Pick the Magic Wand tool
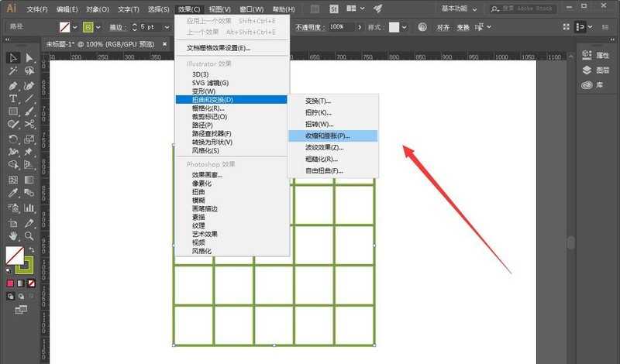The image size is (620, 364). [x=13, y=71]
